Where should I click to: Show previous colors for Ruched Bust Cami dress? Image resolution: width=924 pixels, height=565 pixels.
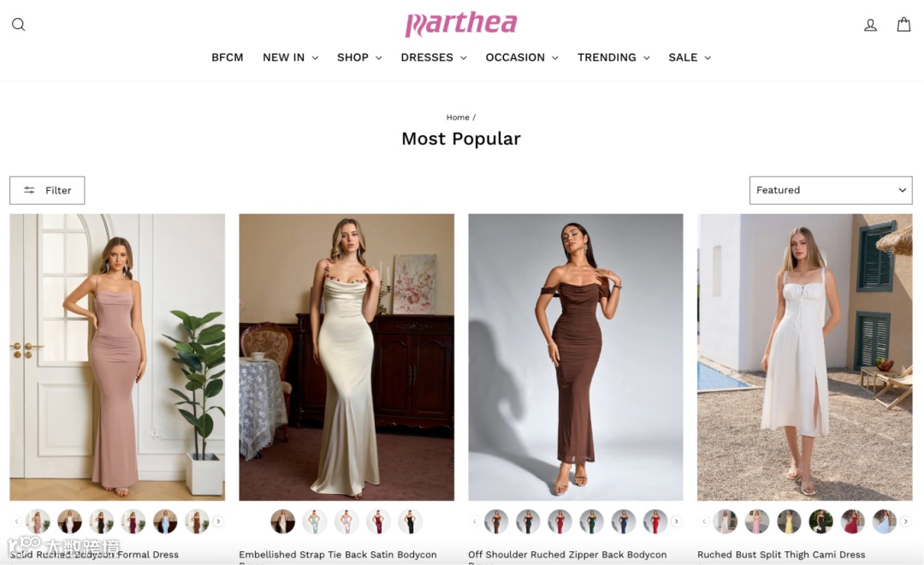coord(703,521)
